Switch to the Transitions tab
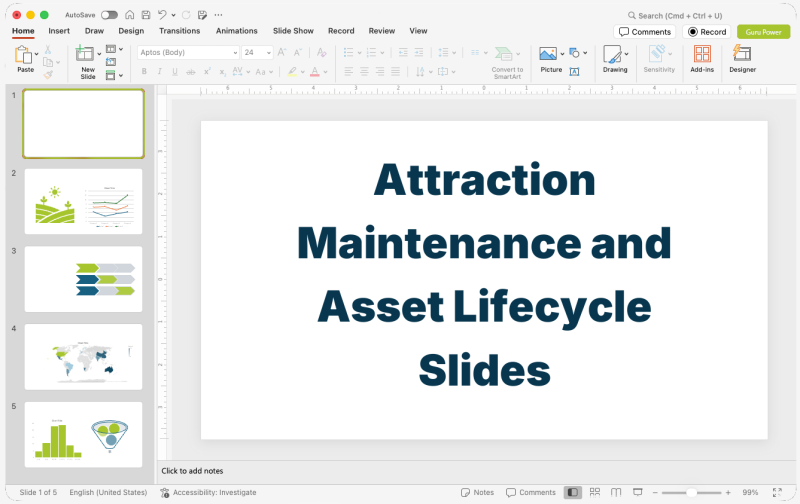The height and width of the screenshot is (504, 800). [x=180, y=31]
